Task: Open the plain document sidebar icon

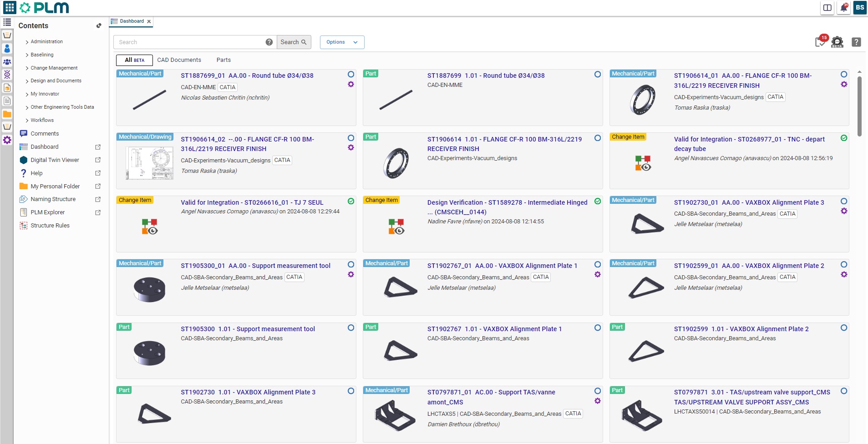Action: coord(7,101)
